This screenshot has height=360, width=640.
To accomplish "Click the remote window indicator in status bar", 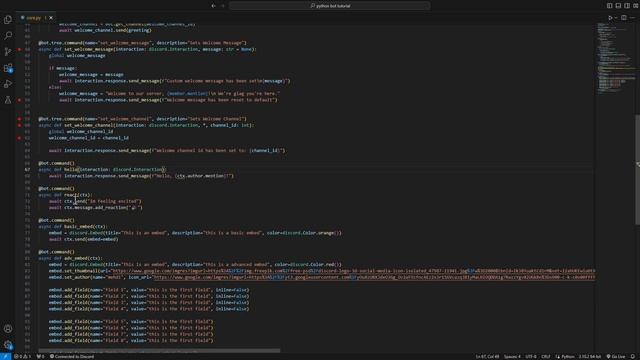I will [5, 356].
